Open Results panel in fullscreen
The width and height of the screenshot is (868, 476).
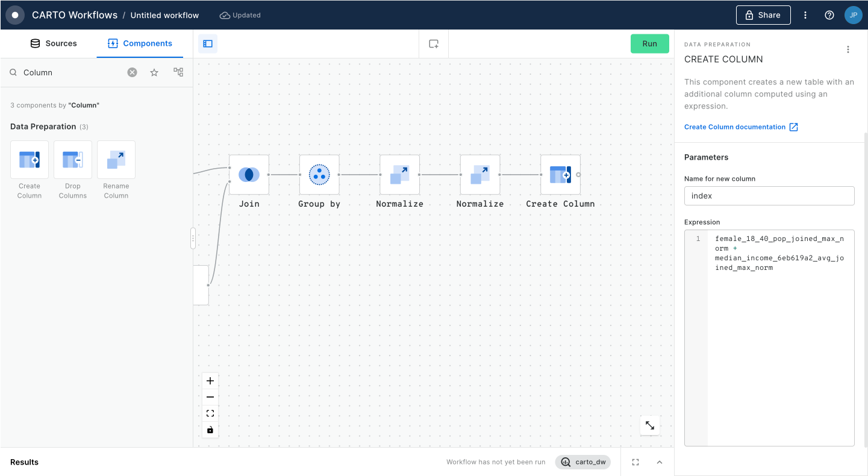635,462
